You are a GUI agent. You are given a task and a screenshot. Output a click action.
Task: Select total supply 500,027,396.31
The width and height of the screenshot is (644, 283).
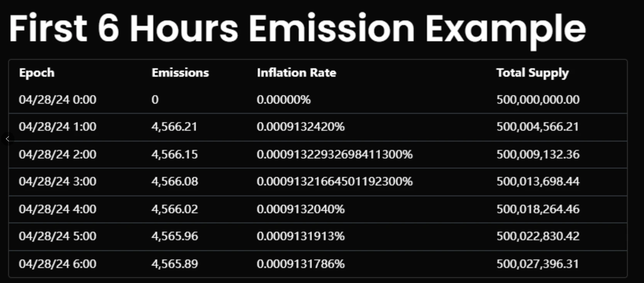tap(537, 264)
